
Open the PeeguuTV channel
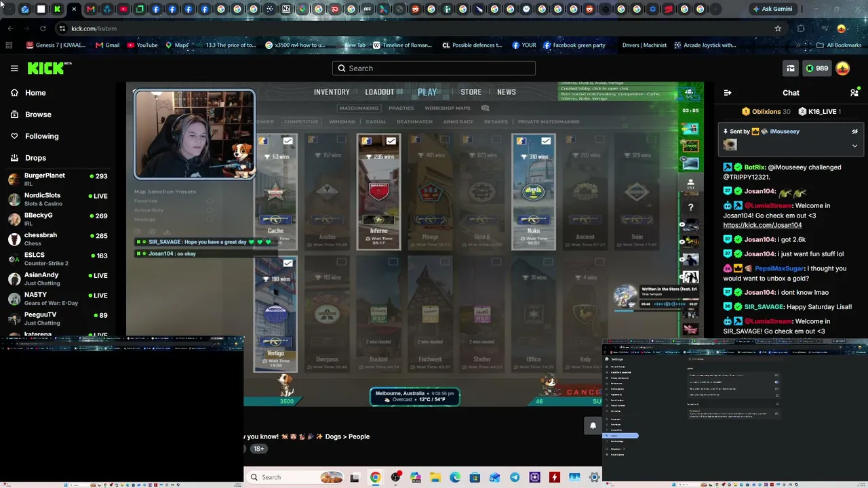point(58,319)
